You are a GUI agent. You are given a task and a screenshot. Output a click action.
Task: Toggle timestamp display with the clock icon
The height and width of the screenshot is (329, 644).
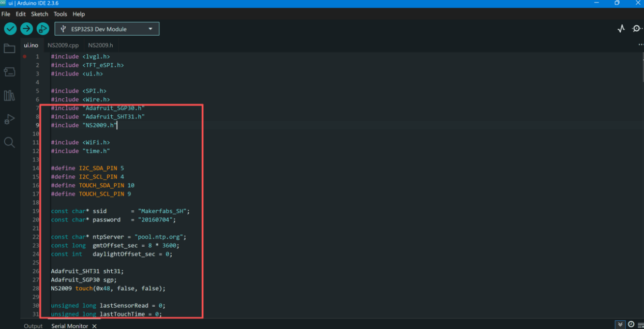click(631, 324)
